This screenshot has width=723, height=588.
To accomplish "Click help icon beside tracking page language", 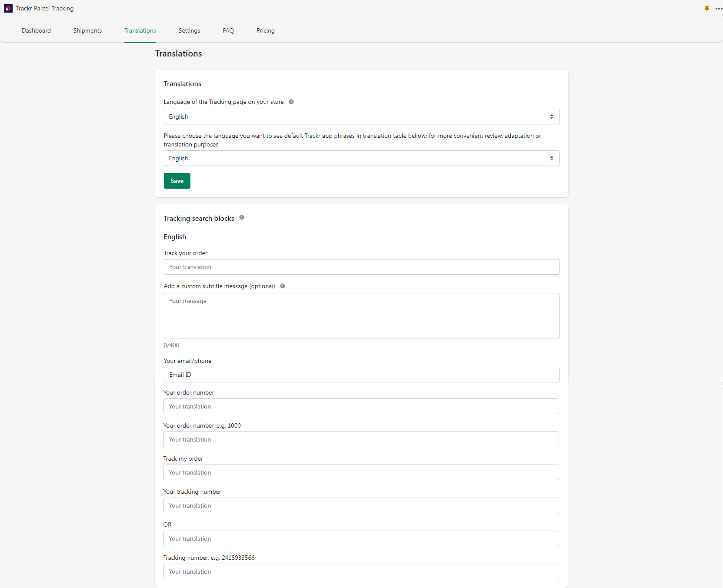I will (291, 102).
